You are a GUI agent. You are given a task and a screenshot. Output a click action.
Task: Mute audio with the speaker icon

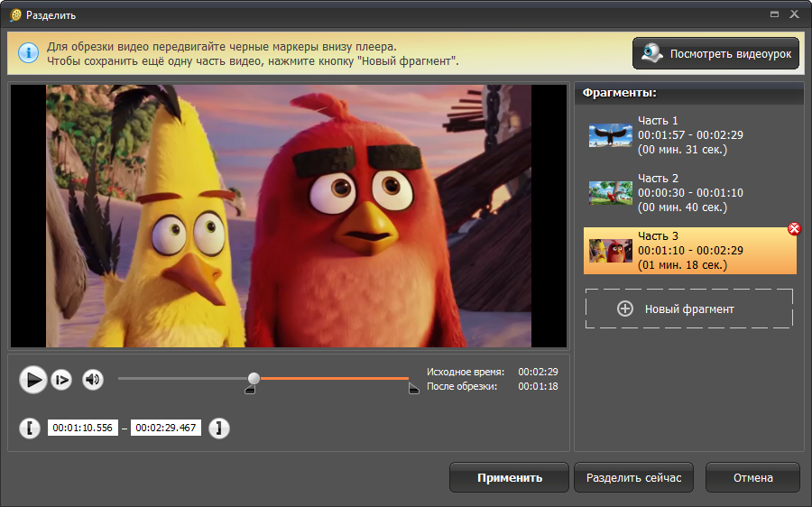click(x=93, y=380)
